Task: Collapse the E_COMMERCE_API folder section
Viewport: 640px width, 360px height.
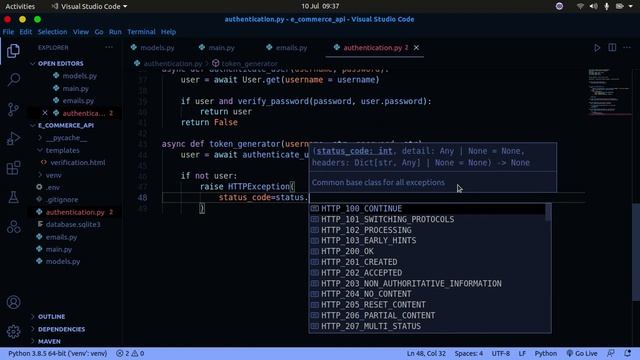Action: point(65,126)
